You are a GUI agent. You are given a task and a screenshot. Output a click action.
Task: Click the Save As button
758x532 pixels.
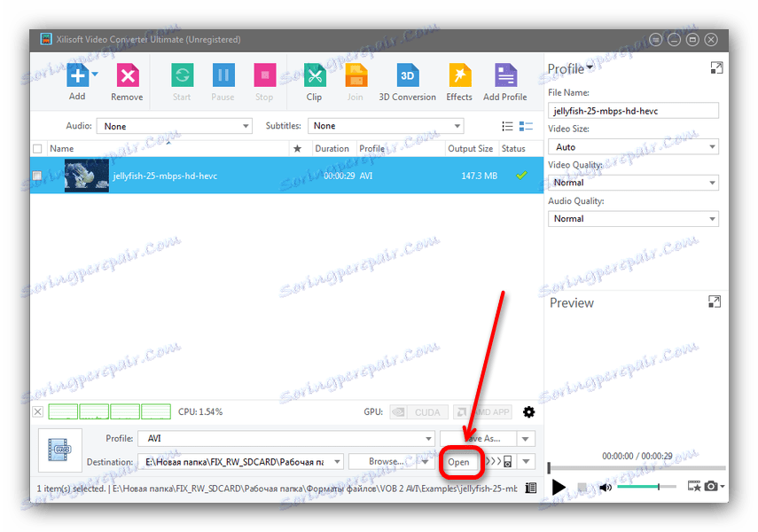(478, 439)
